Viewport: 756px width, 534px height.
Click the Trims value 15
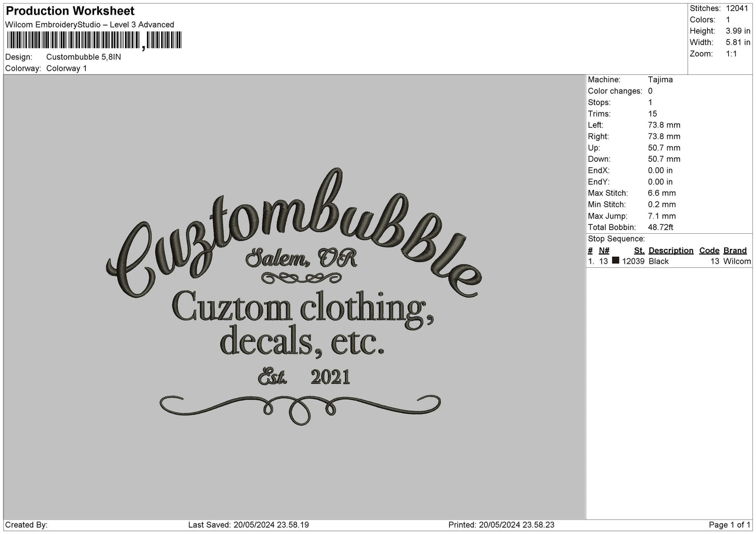point(652,113)
